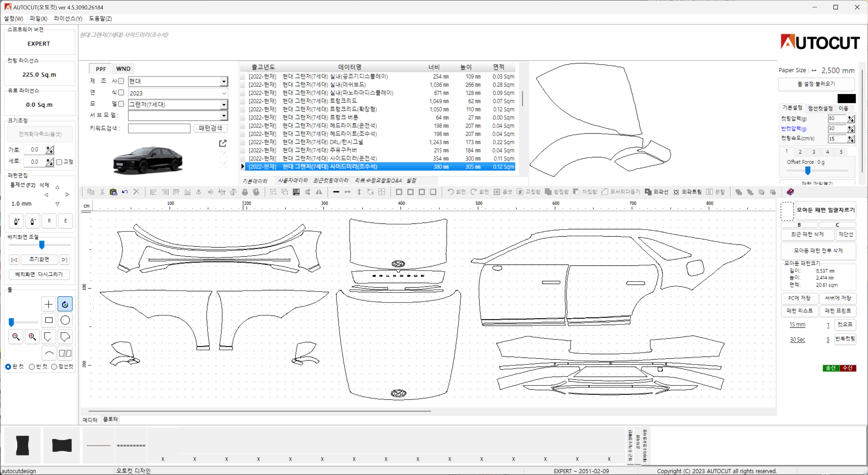Open the manufacturer 현대 dropdown
Screen dimensions: 868x475
[224, 81]
